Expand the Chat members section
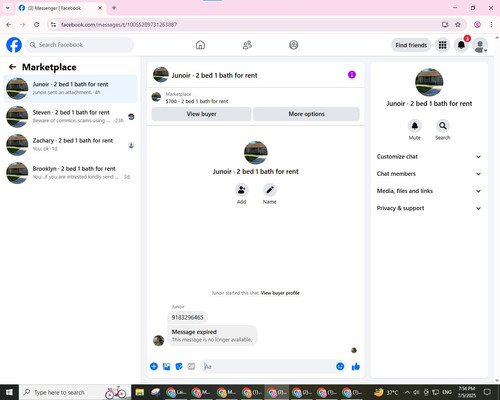This screenshot has height=400, width=500. click(x=429, y=174)
